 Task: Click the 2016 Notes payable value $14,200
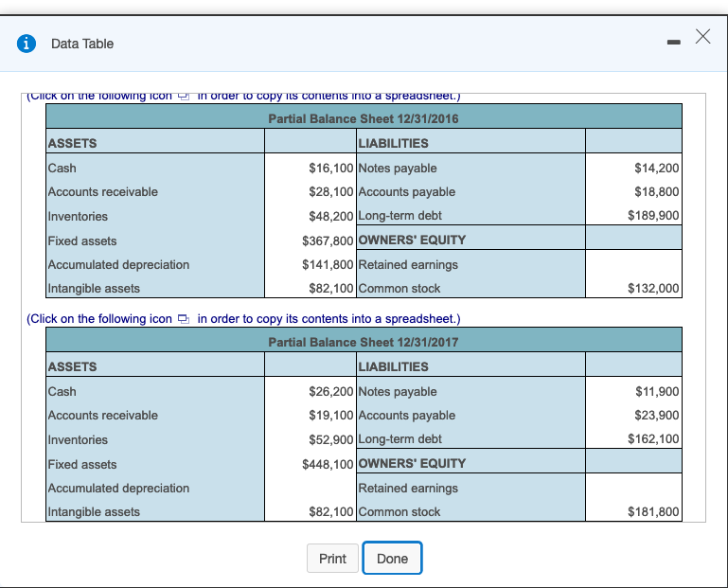657,169
